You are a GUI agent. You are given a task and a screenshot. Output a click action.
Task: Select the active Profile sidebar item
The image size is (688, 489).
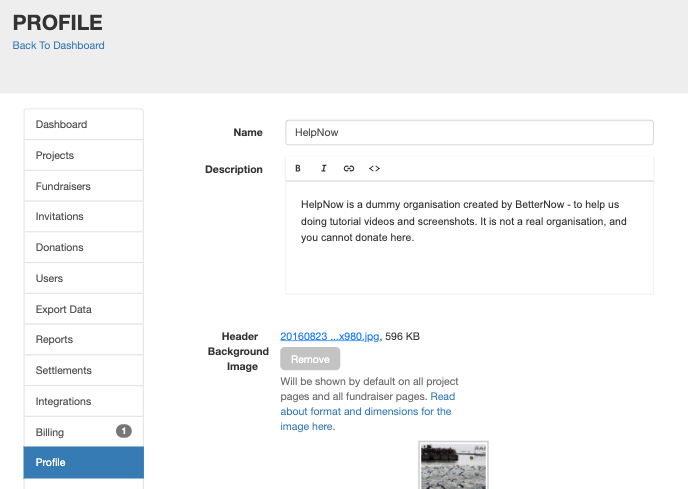[x=84, y=462]
